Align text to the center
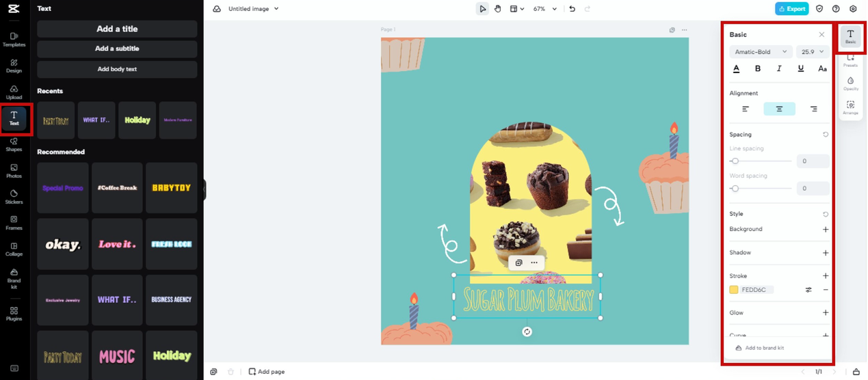 coord(779,109)
